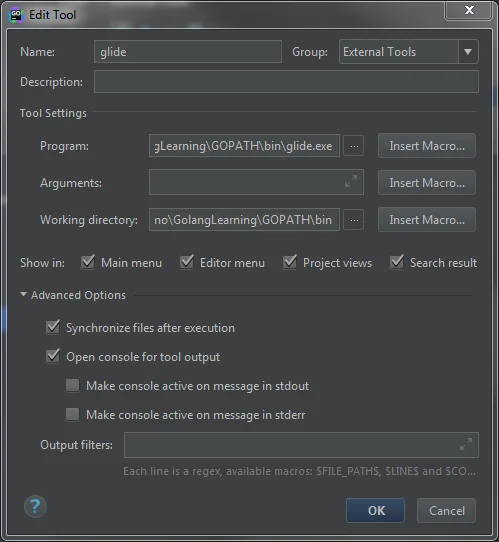Click the GoLand app icon in title bar
This screenshot has height=542, width=499.
coord(16,15)
